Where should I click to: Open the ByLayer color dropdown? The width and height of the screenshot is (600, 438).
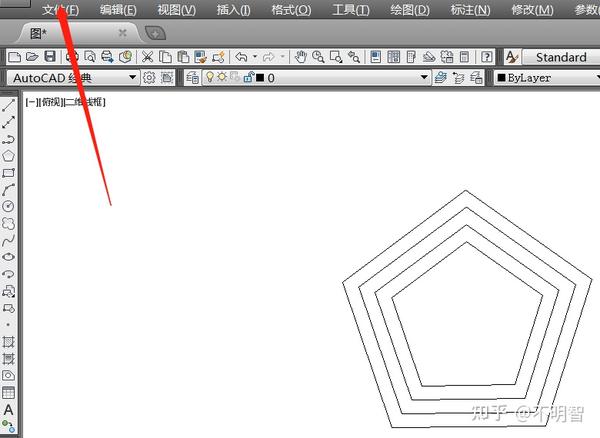(547, 78)
